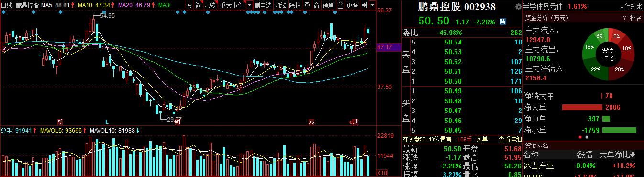Click the 发 button in chart toolbar

tap(189, 5)
